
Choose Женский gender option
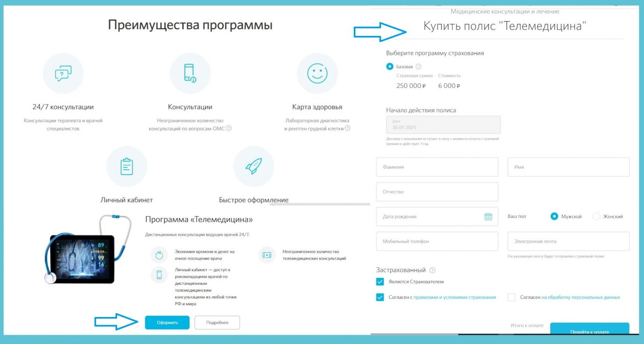pyautogui.click(x=596, y=216)
